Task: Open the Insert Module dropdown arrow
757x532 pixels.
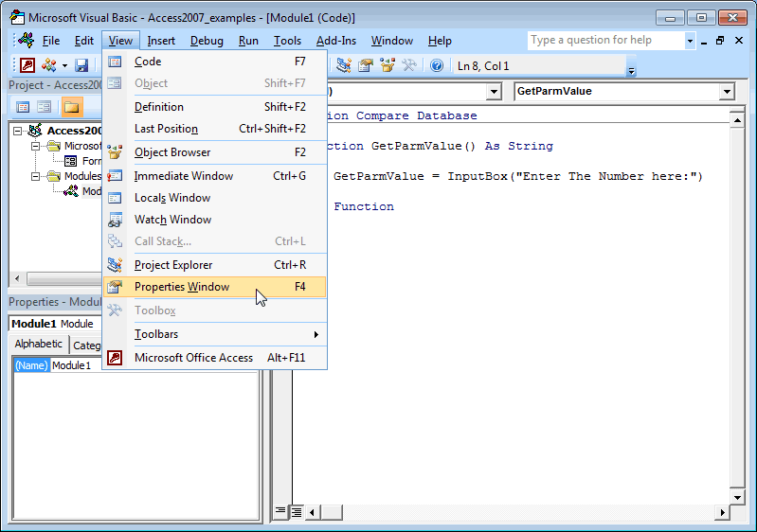Action: 64,65
